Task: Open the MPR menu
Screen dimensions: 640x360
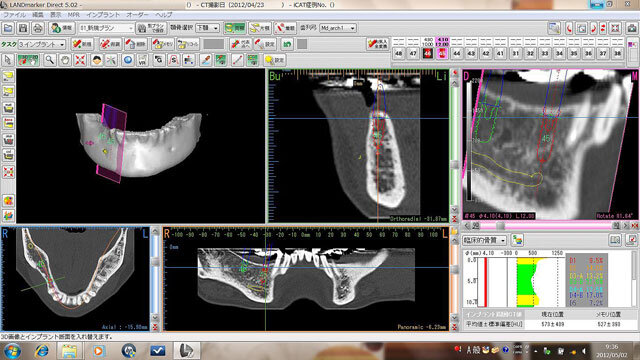Action: 73,15
